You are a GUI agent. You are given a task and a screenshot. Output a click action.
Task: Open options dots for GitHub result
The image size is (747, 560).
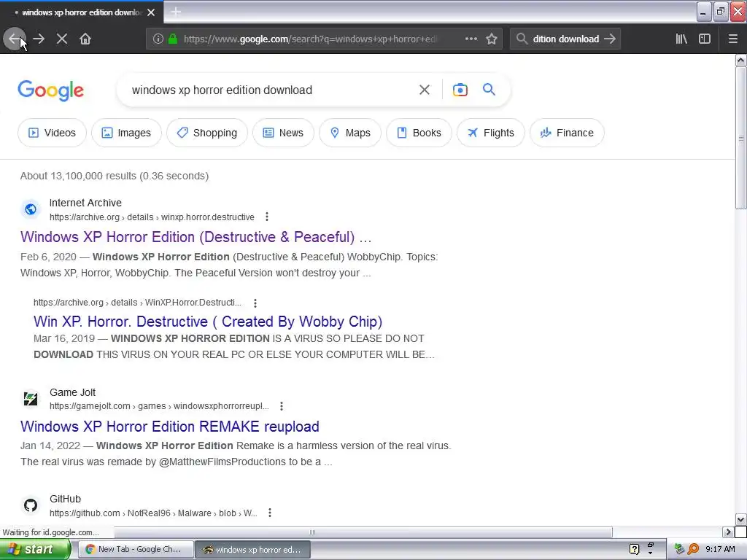click(270, 513)
